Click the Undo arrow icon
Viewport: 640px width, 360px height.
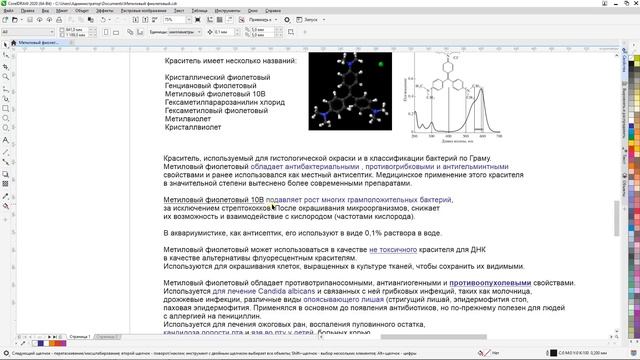tap(103, 19)
